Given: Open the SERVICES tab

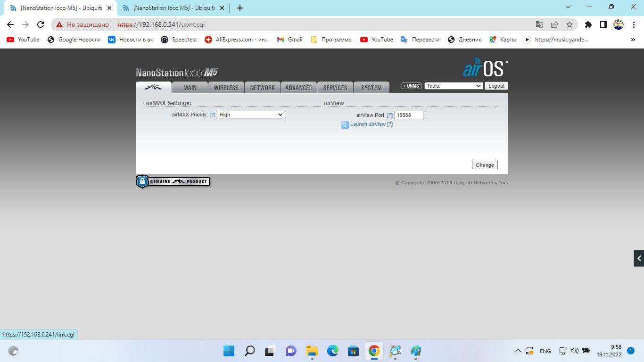Looking at the screenshot, I should coord(335,88).
